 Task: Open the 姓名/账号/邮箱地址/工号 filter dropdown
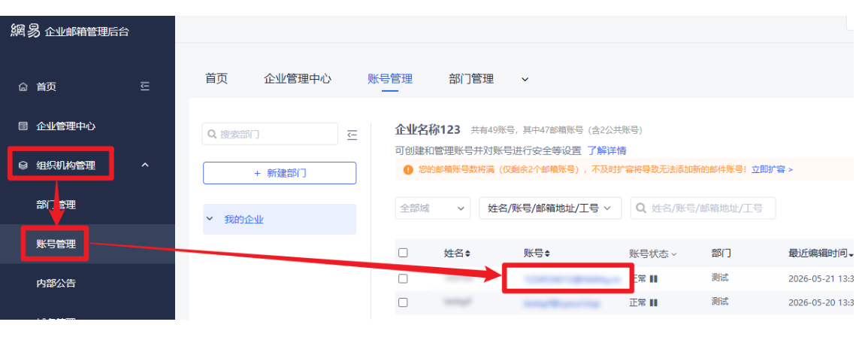[550, 208]
